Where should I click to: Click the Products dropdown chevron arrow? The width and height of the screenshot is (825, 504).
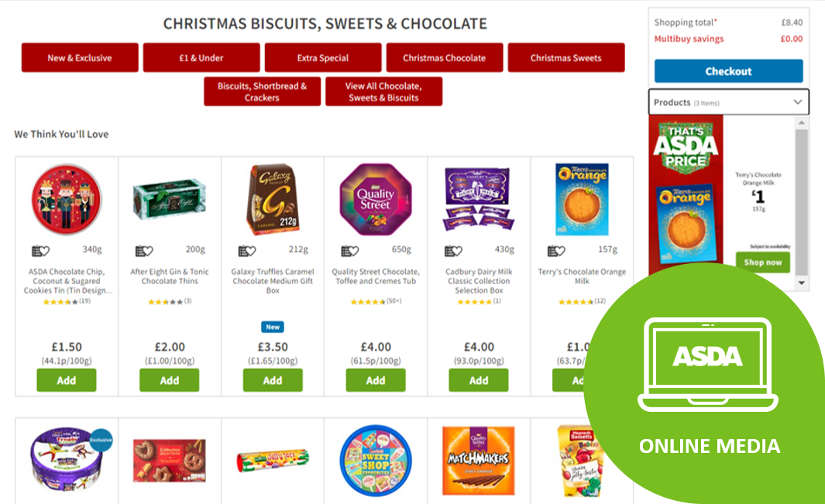(x=798, y=102)
